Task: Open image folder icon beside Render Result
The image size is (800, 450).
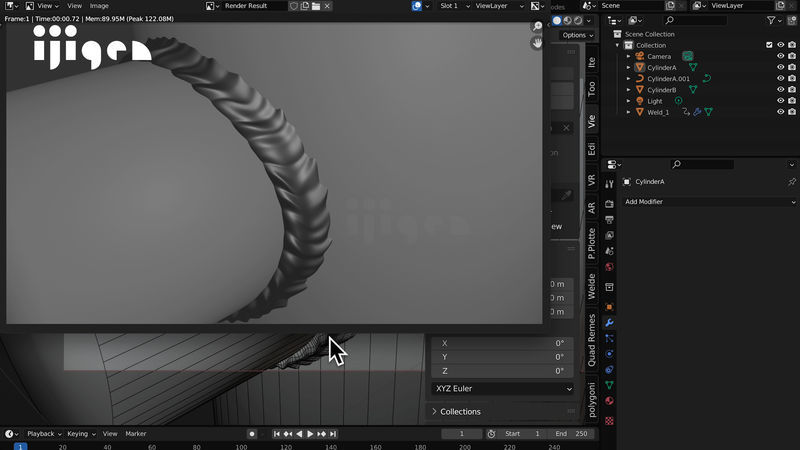Action: 316,6
